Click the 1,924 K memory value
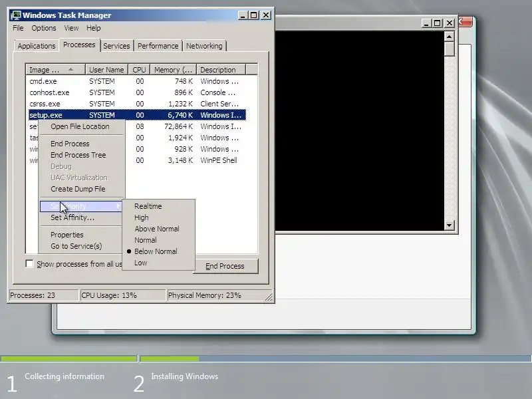 pos(180,138)
